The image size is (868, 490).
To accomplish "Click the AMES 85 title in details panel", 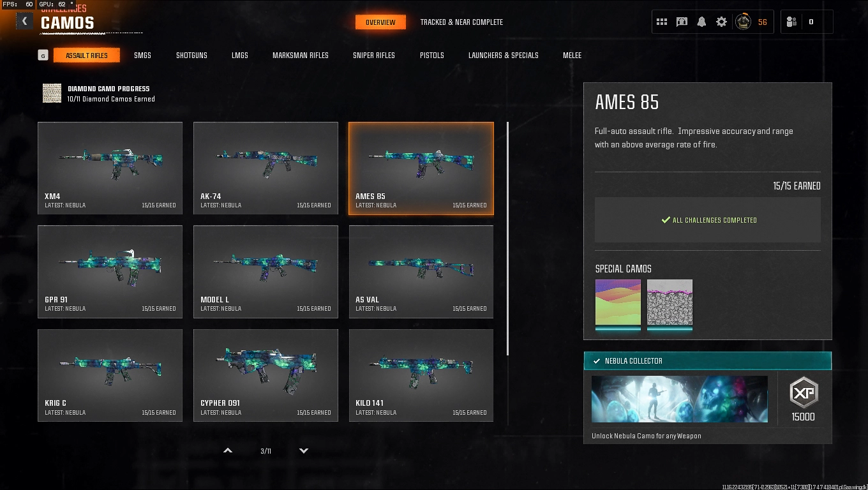I will pos(627,102).
